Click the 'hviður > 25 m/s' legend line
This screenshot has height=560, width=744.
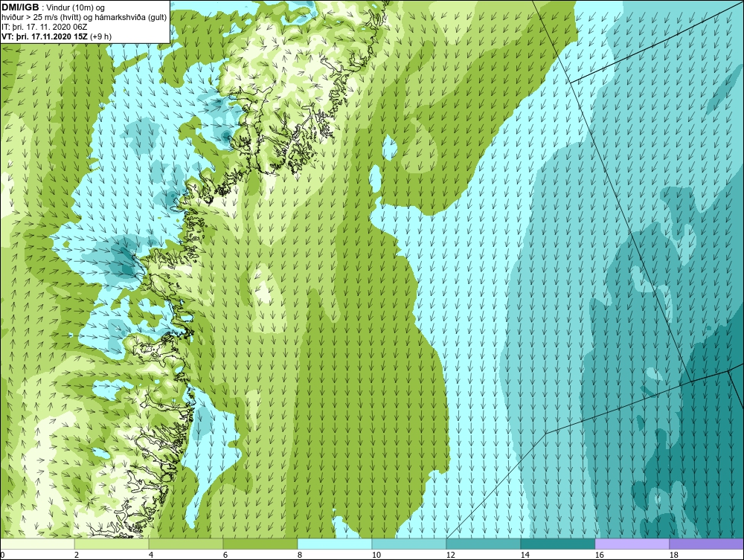(x=84, y=18)
